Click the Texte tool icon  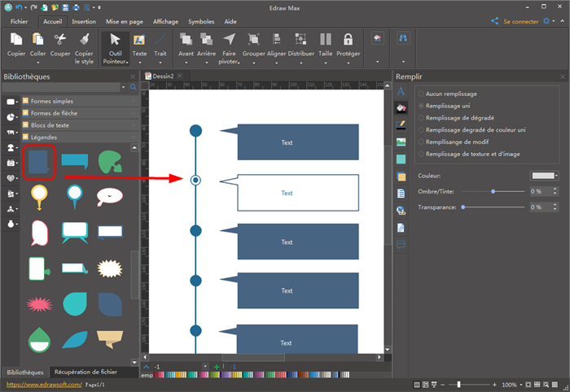(x=139, y=39)
